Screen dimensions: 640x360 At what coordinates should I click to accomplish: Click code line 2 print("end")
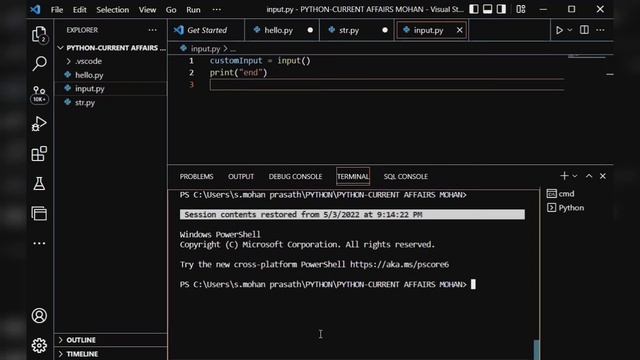click(x=238, y=73)
